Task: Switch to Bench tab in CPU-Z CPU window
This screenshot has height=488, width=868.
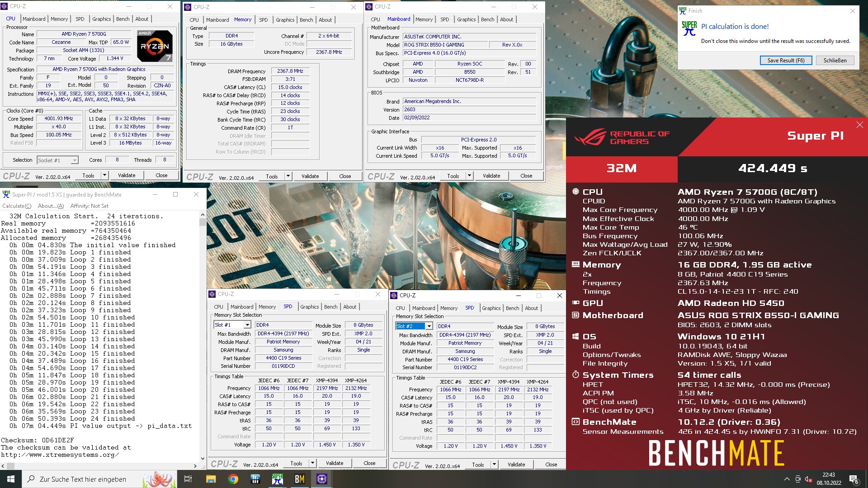Action: click(x=123, y=19)
